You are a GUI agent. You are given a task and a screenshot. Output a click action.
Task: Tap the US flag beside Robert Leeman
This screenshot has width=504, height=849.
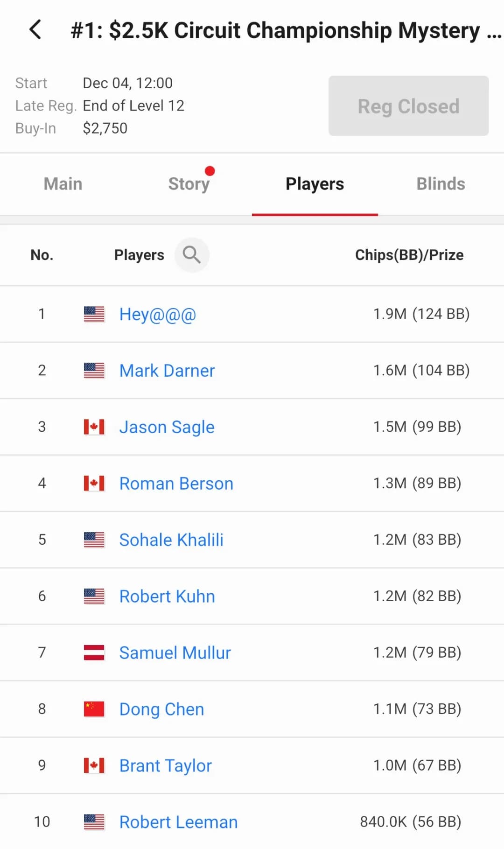click(94, 822)
